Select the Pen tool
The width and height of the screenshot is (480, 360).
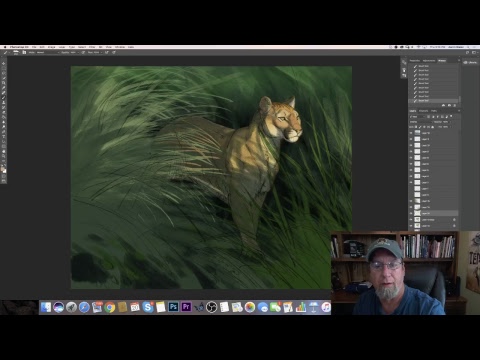coord(4,131)
